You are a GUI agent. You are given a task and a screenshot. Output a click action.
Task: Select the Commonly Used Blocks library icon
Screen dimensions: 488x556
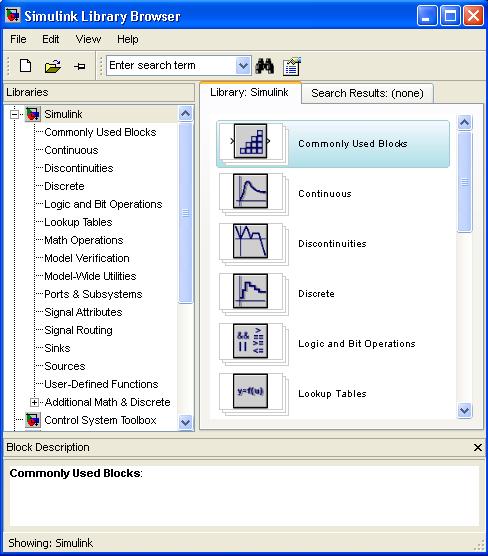(250, 141)
